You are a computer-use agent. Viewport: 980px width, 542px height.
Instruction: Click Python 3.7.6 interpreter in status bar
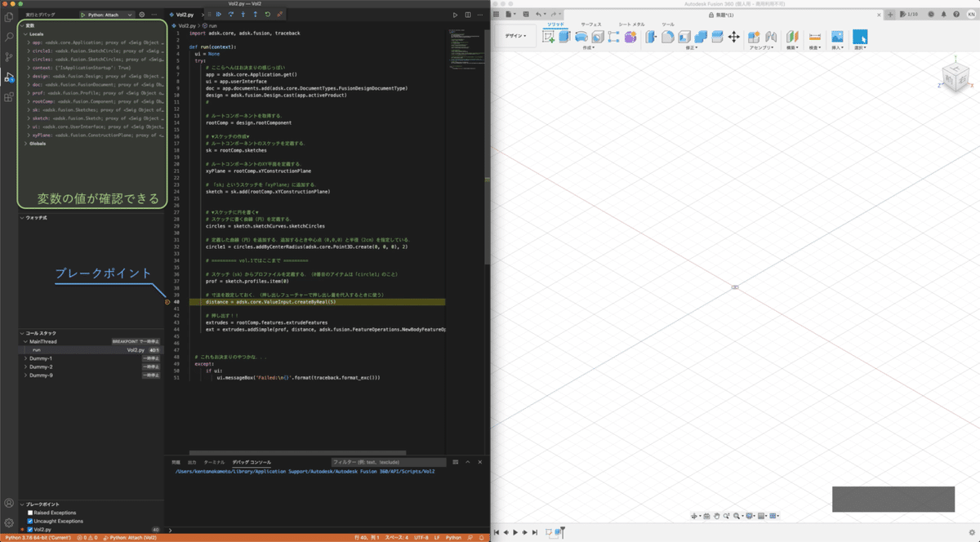pos(37,538)
